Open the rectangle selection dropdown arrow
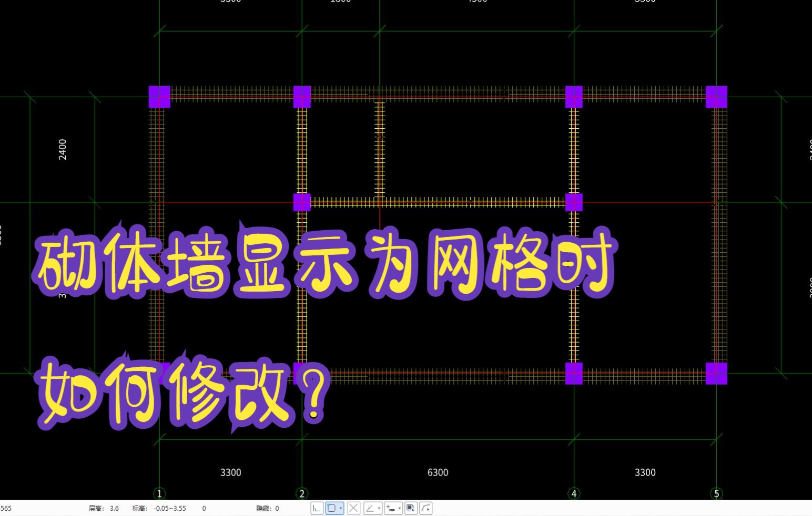 tap(340, 508)
